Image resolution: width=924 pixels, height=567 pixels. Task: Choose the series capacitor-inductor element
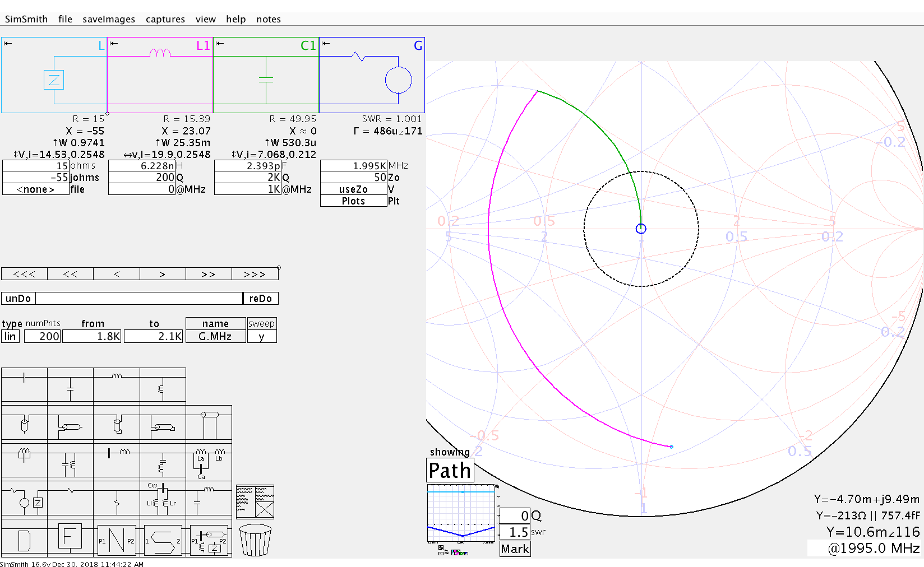tap(117, 461)
